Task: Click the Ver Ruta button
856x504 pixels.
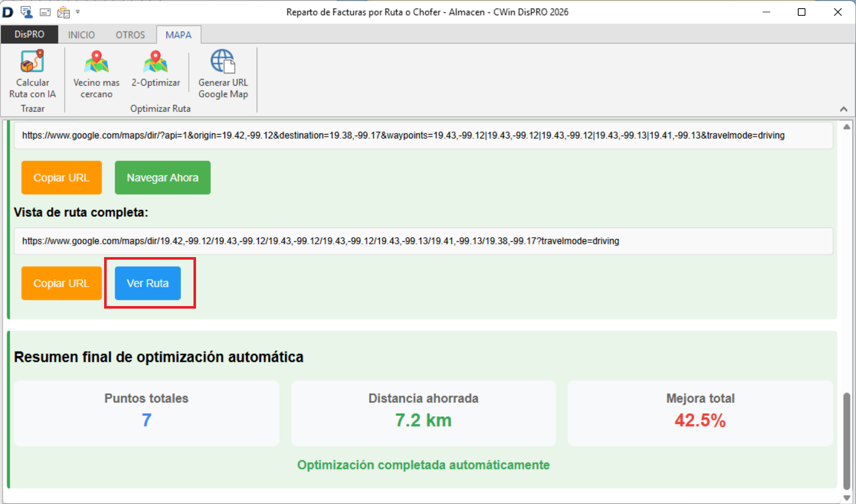Action: 148,283
